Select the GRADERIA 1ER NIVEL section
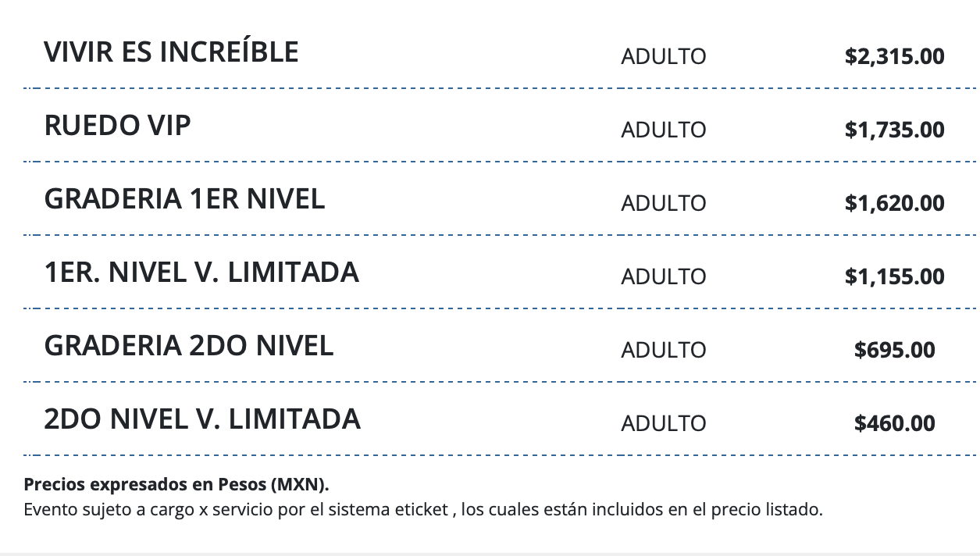The height and width of the screenshot is (556, 980). pos(184,199)
